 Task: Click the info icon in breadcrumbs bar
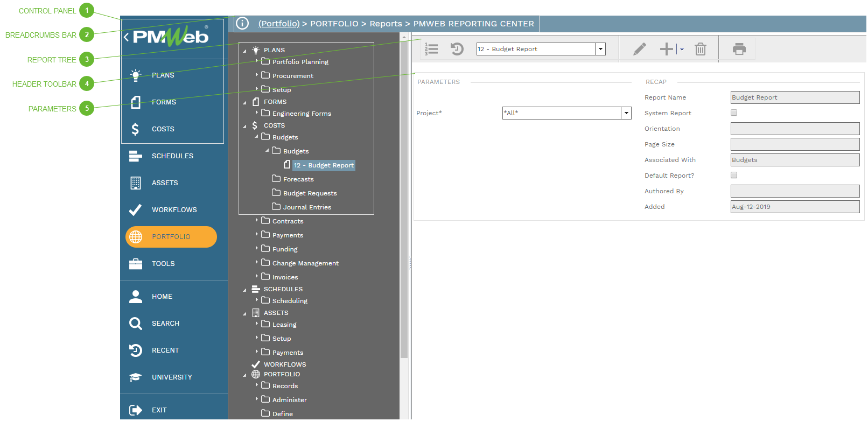tap(243, 24)
